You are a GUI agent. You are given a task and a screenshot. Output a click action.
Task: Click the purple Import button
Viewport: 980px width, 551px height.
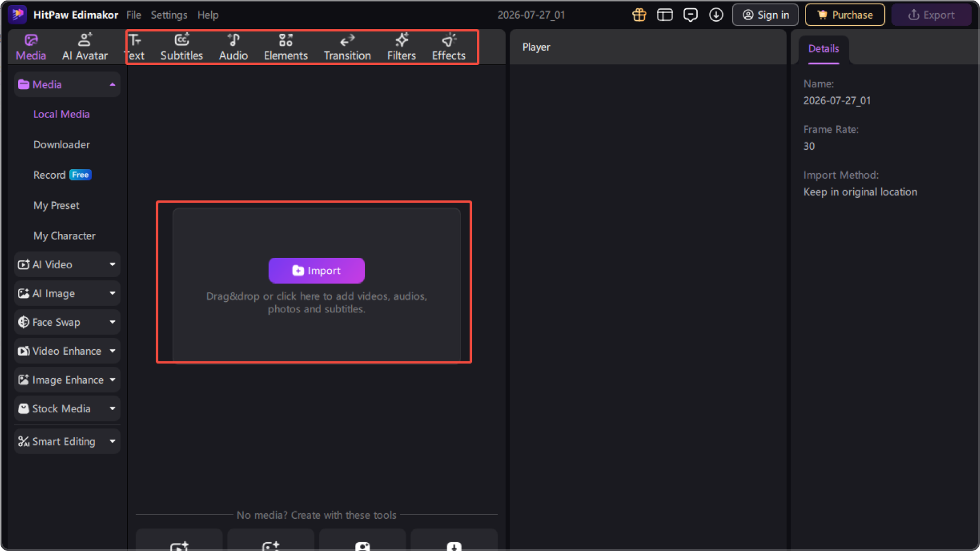point(317,271)
